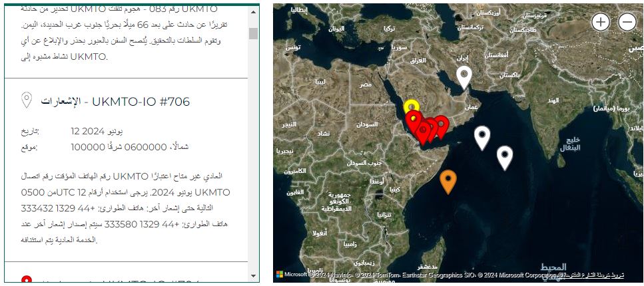The height and width of the screenshot is (286, 644).
Task: Click the date value 12 يونيو 2024
Action: pyautogui.click(x=97, y=131)
